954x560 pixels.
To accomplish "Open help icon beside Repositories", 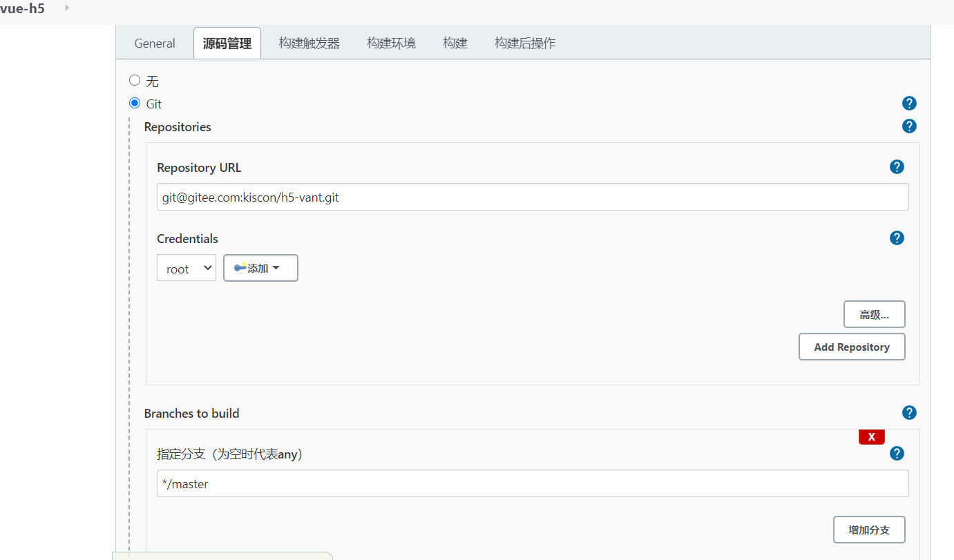I will 909,126.
